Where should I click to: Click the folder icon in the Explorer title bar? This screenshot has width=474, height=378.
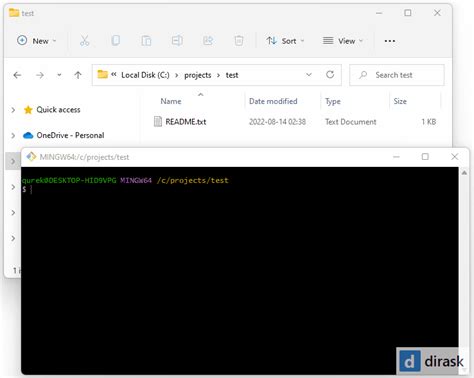point(14,13)
